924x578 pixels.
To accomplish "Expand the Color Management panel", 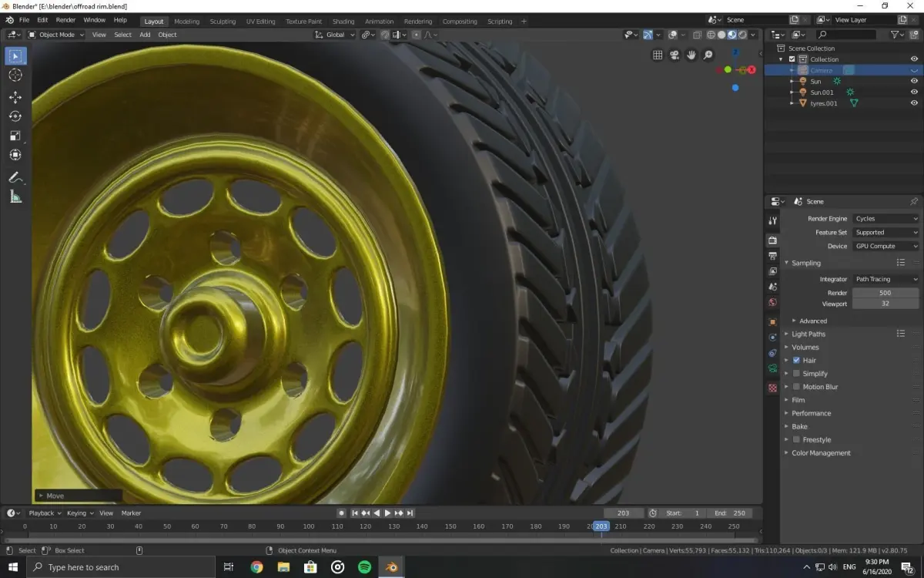I will pos(821,452).
